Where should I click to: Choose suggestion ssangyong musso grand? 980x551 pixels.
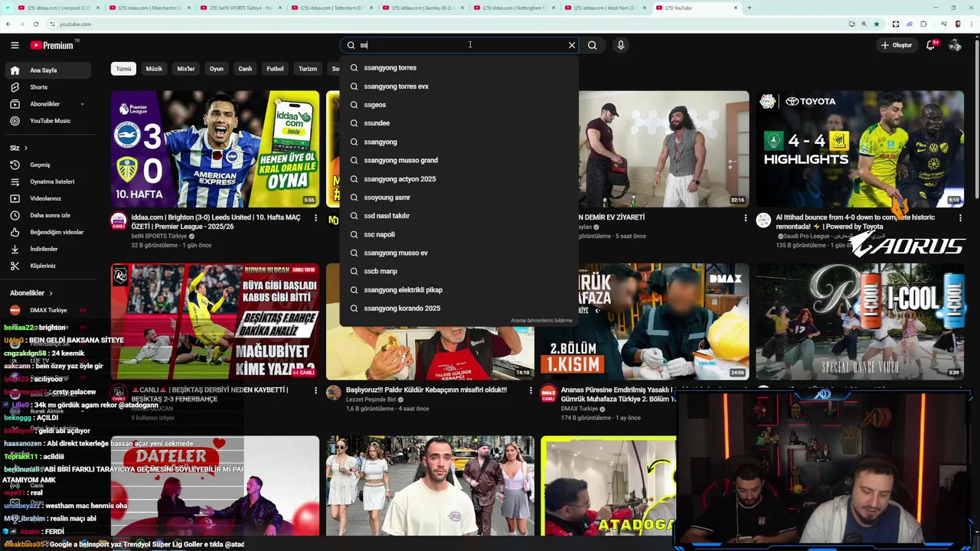point(459,160)
